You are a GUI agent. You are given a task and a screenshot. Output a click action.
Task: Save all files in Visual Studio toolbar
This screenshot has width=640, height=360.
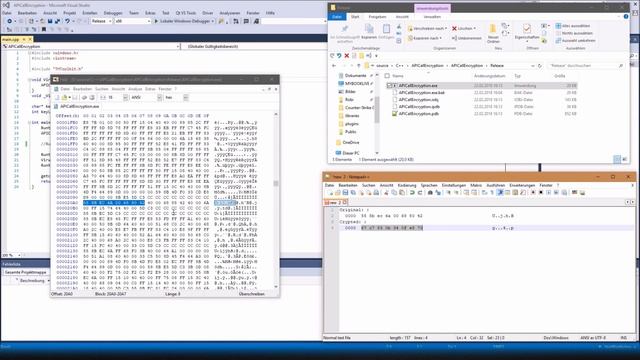tap(57, 21)
